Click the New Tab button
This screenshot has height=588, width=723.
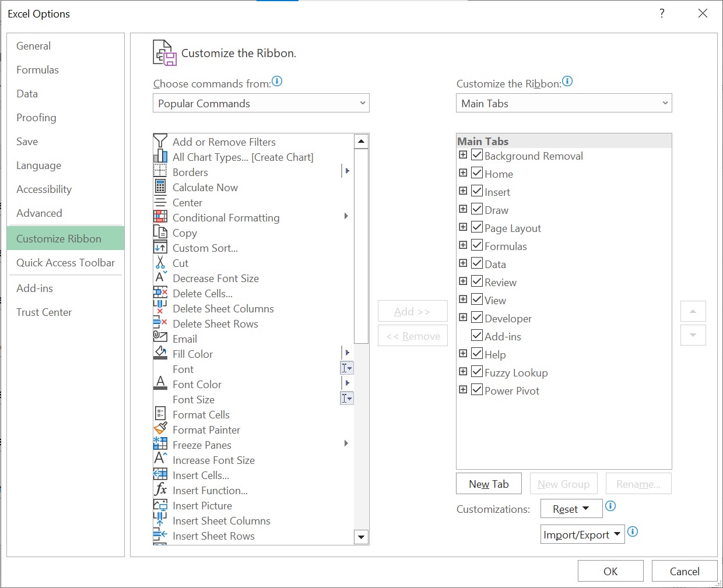[489, 483]
